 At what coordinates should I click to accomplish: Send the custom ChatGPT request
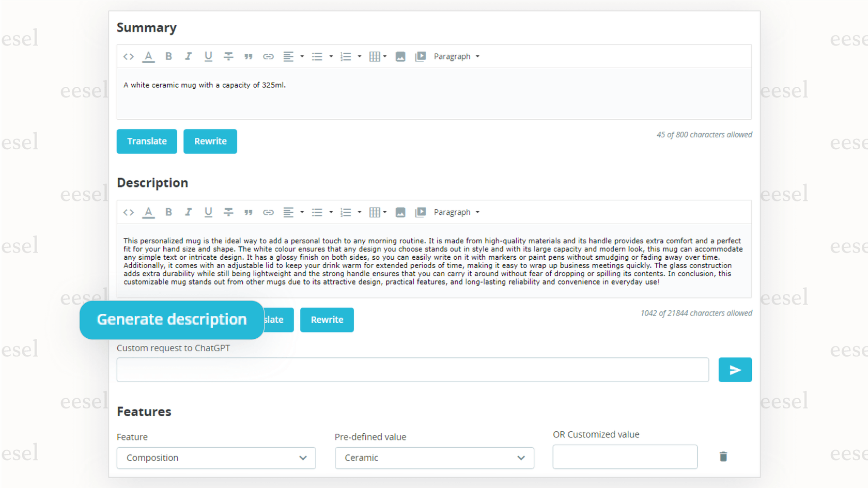pos(735,370)
